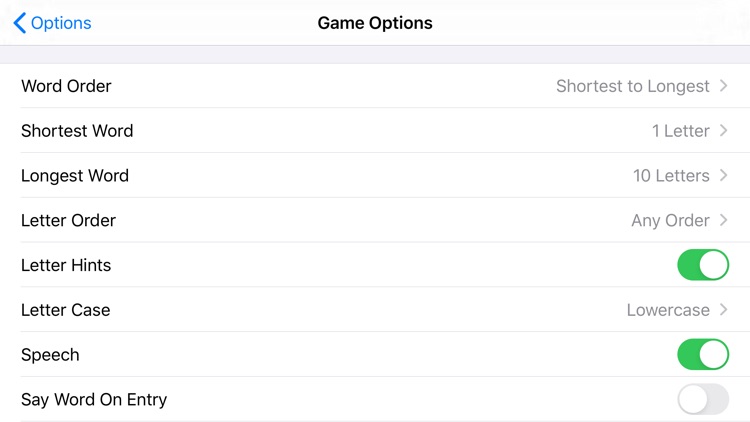Change the 10 Letters value

click(671, 176)
